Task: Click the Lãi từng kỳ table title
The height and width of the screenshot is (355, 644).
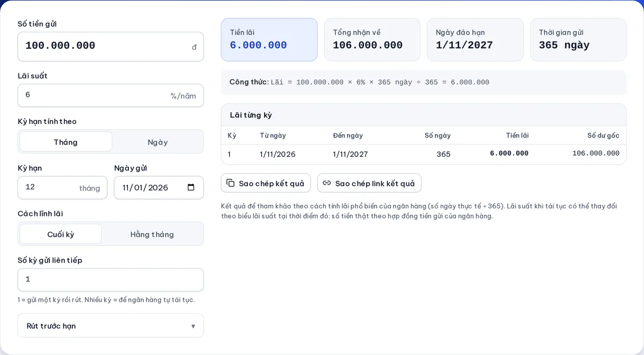Action: (251, 115)
